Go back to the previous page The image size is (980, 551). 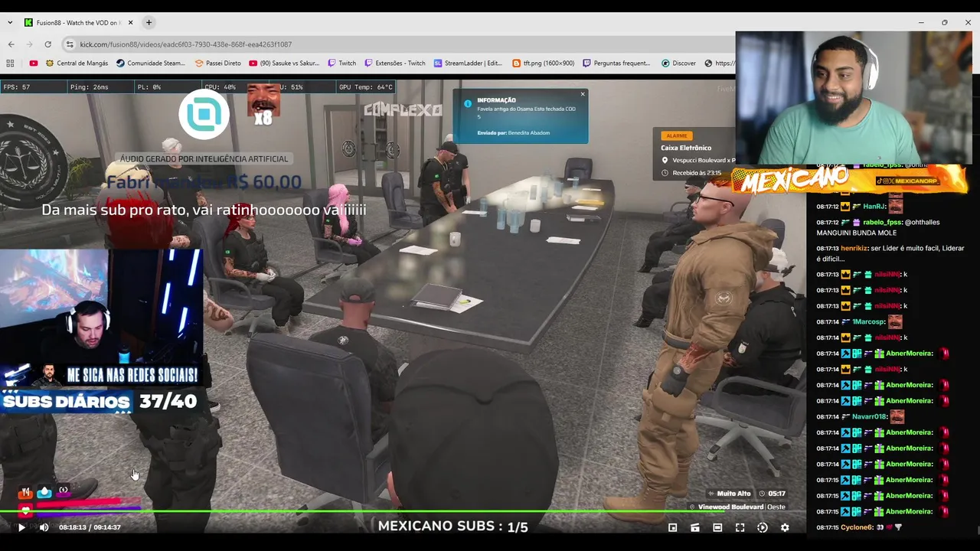[11, 44]
